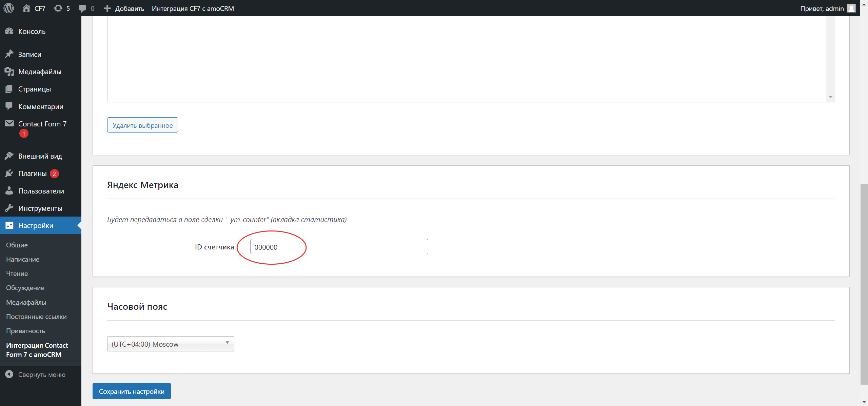
Task: Click the comments bubble icon in admin bar
Action: click(82, 8)
